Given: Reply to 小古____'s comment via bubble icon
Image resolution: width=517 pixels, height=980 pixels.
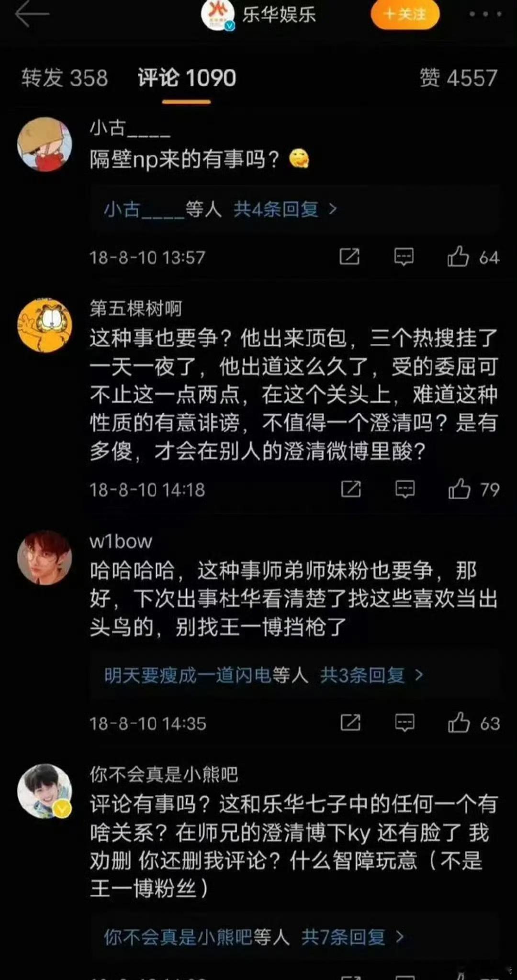Looking at the screenshot, I should (x=404, y=257).
